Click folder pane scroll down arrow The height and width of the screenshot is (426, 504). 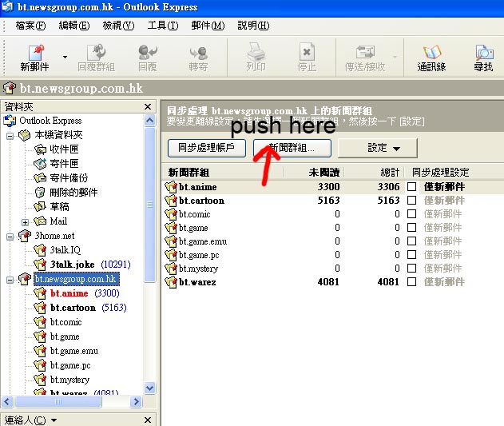point(150,388)
